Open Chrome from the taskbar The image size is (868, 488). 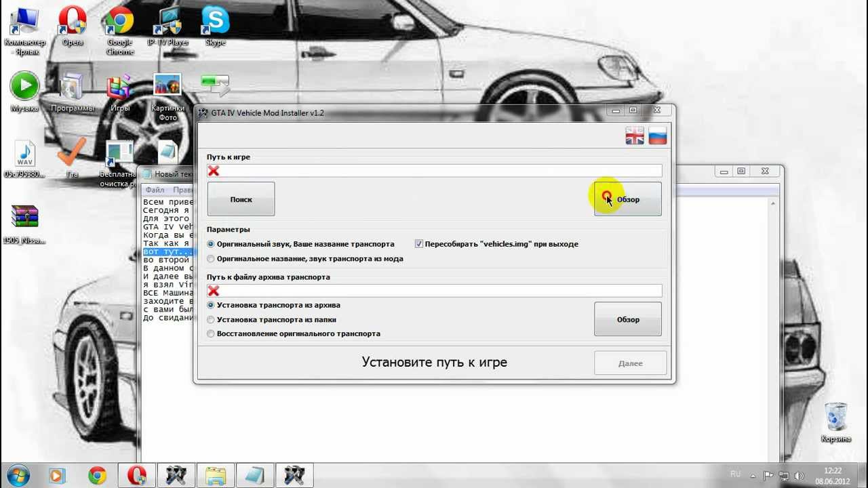coord(97,476)
